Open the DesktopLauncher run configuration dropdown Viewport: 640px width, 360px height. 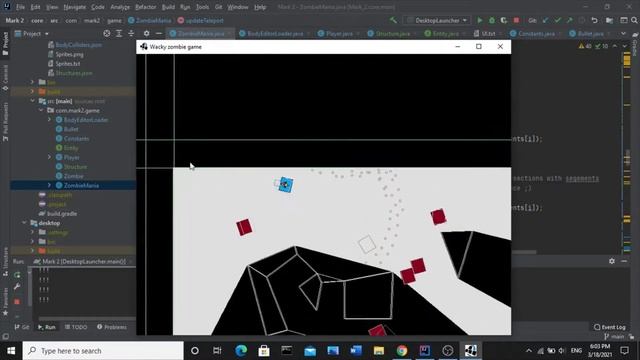pyautogui.click(x=437, y=20)
